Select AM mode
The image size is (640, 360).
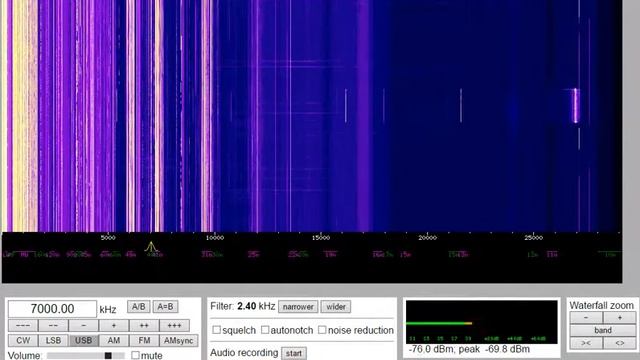pos(113,340)
